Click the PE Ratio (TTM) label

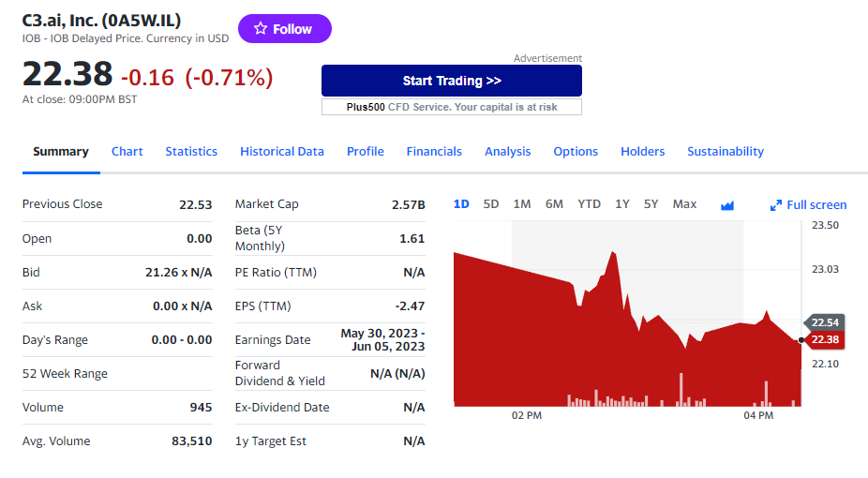click(276, 272)
